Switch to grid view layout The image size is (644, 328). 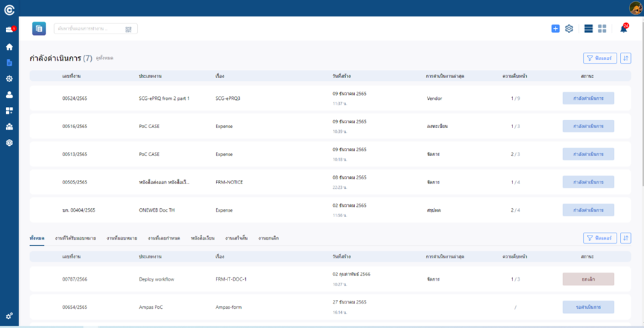(x=602, y=29)
